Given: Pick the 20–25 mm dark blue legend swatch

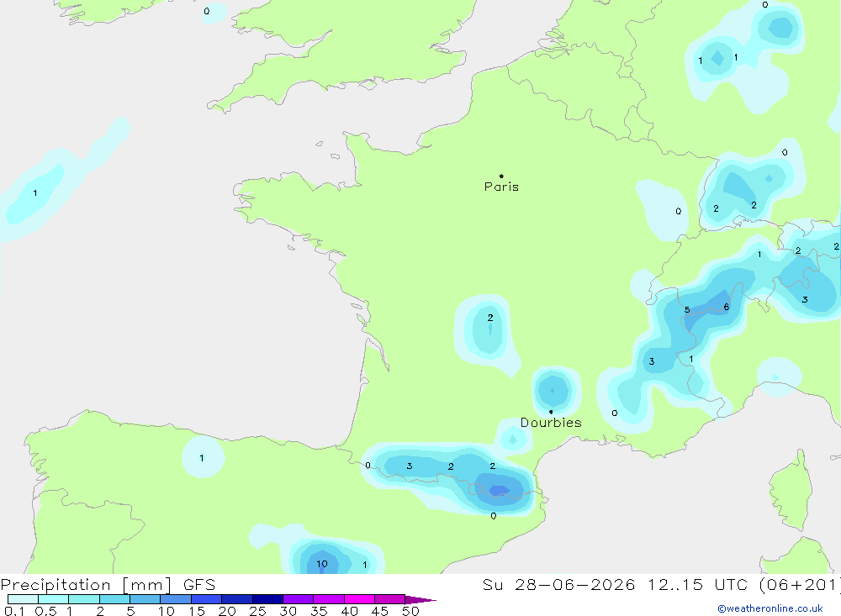Looking at the screenshot, I should (x=237, y=599).
